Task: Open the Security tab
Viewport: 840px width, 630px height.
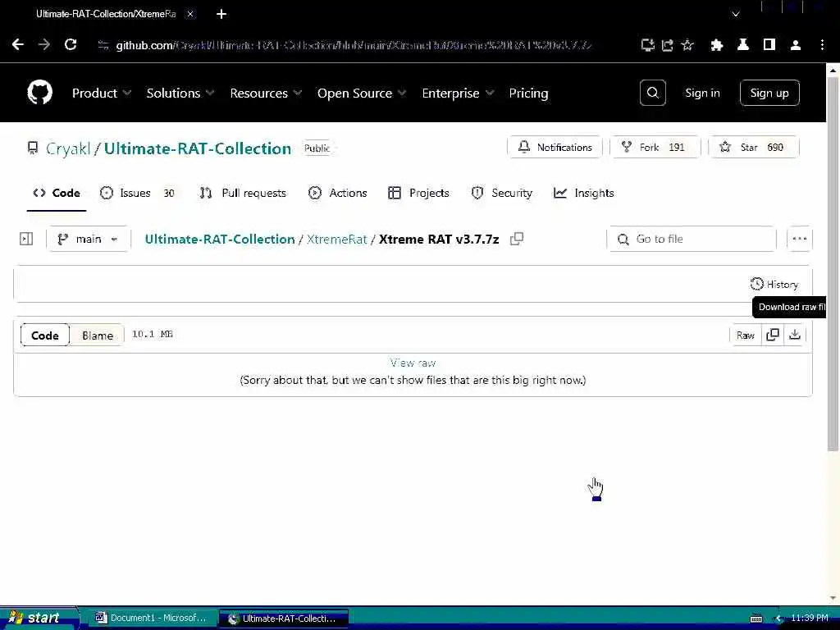Action: click(x=502, y=193)
